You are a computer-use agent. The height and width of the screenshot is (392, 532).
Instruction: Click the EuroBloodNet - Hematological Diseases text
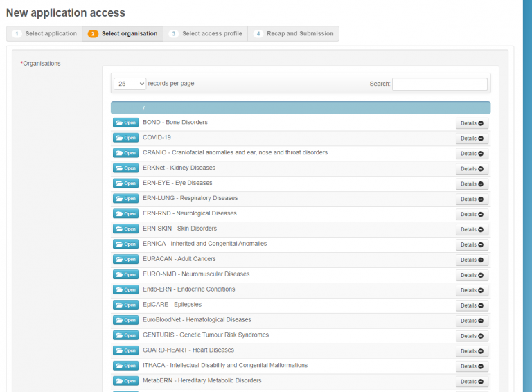pos(197,320)
